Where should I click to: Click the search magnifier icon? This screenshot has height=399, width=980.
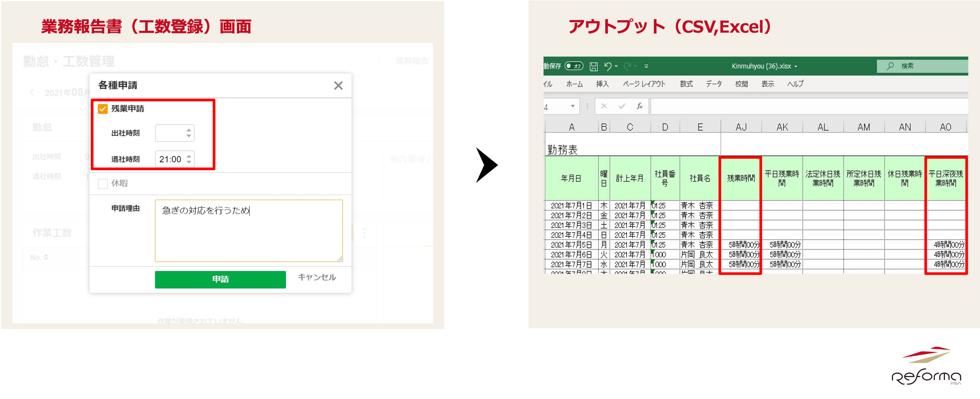pyautogui.click(x=890, y=66)
